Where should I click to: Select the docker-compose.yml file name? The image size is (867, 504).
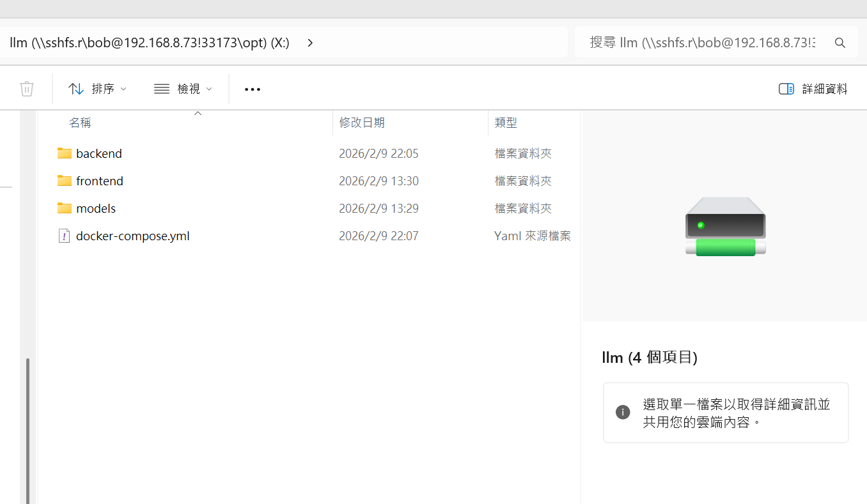point(132,236)
